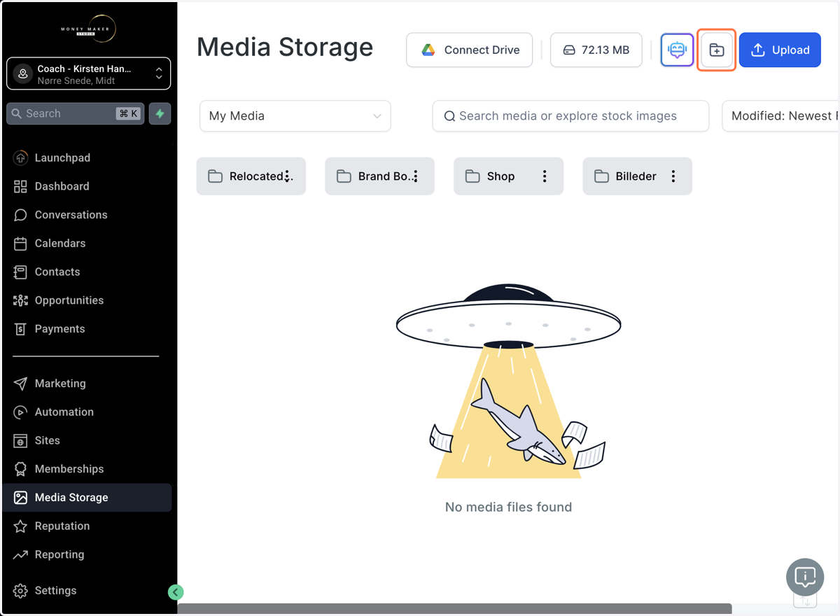Image resolution: width=840 pixels, height=616 pixels.
Task: Click the Automation label in the sidebar
Action: [64, 412]
